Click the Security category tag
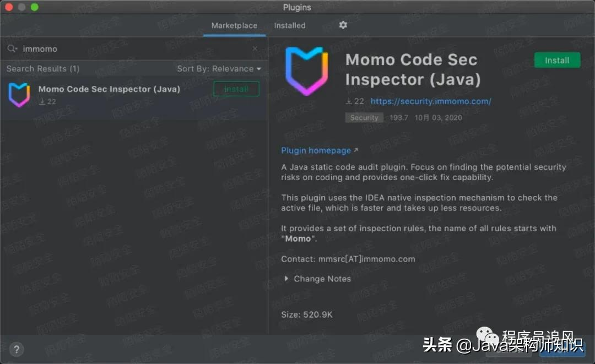Image resolution: width=595 pixels, height=364 pixels. tap(364, 117)
